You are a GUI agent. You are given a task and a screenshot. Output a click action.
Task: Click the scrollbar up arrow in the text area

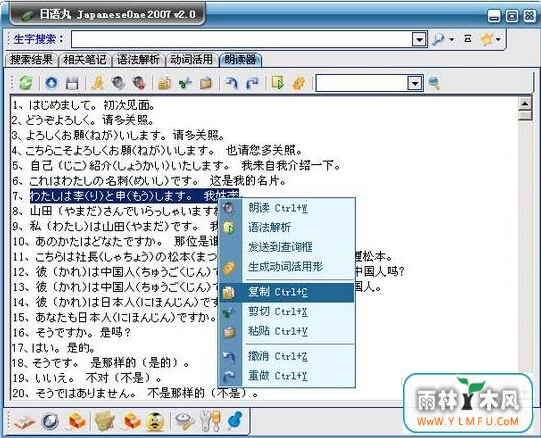525,104
